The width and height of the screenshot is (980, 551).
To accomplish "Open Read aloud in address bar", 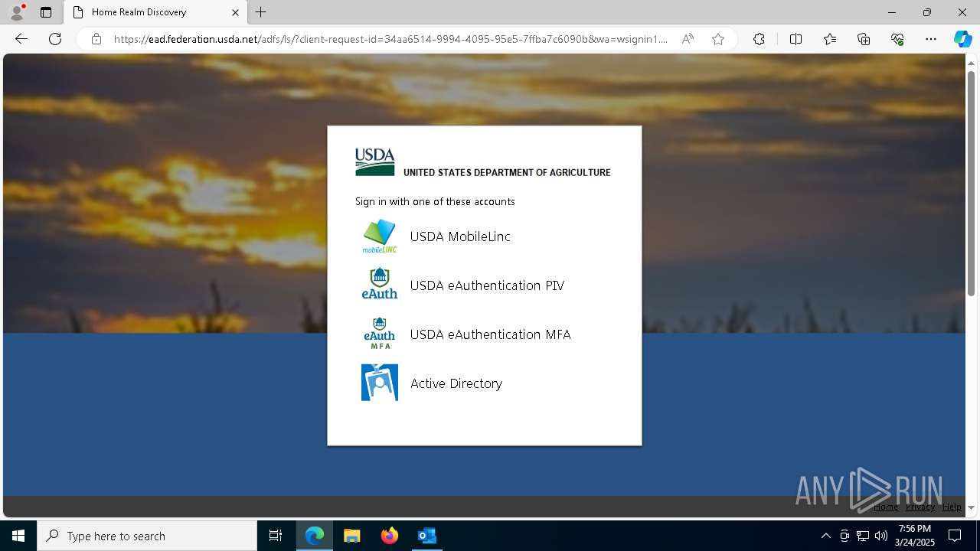I will (x=688, y=39).
